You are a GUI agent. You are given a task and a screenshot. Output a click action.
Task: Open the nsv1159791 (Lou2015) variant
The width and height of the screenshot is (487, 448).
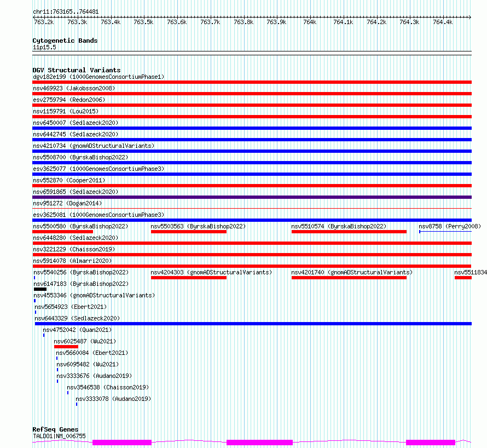66,111
